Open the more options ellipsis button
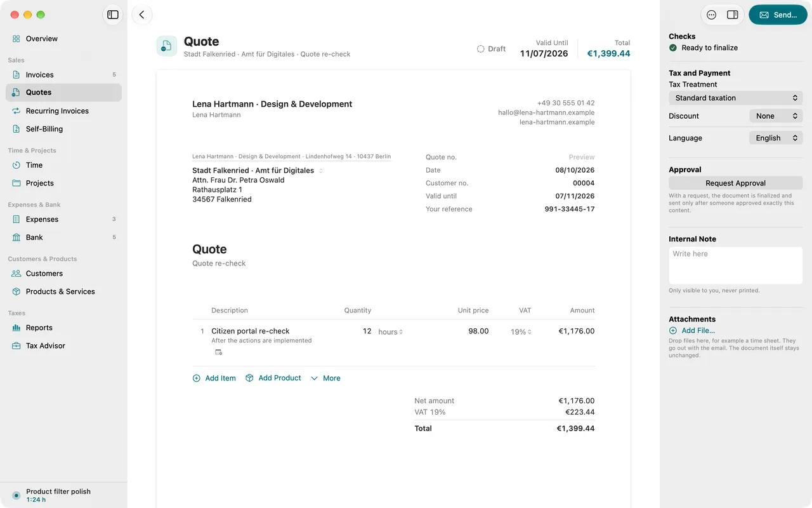The image size is (812, 508). 711,15
